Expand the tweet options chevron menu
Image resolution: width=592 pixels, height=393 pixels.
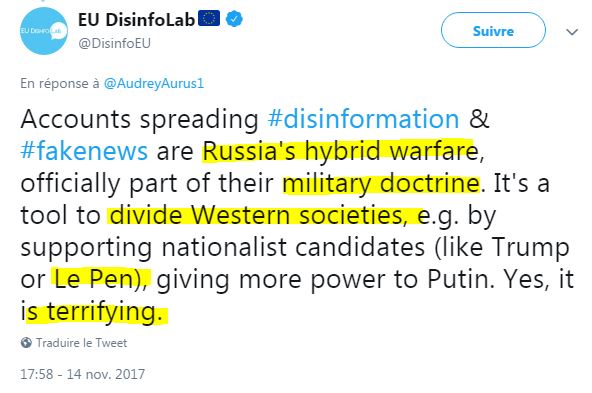coord(572,32)
